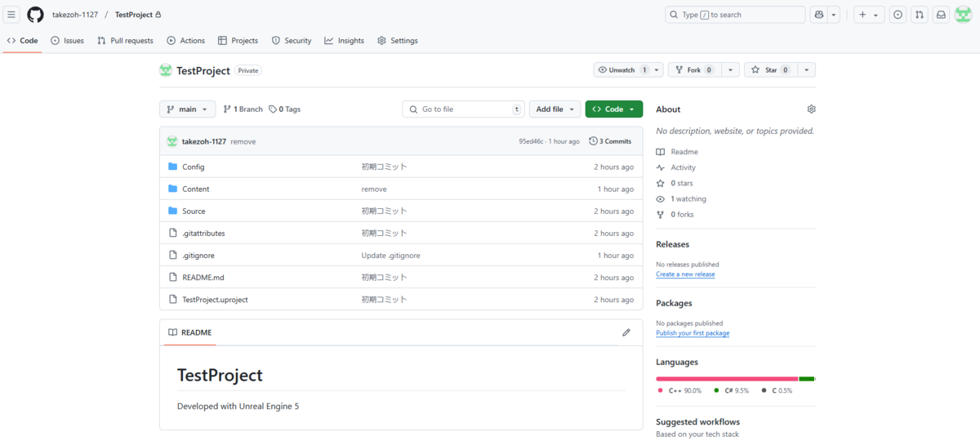
Task: View 3 Commits history
Action: click(610, 141)
